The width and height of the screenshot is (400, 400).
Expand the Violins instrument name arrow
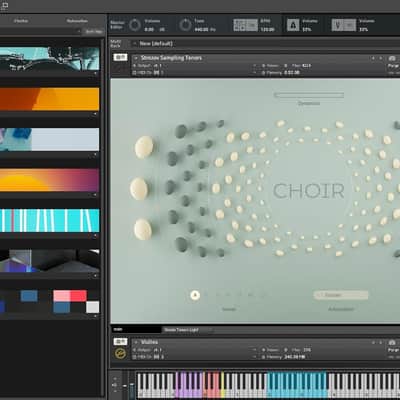[x=136, y=342]
